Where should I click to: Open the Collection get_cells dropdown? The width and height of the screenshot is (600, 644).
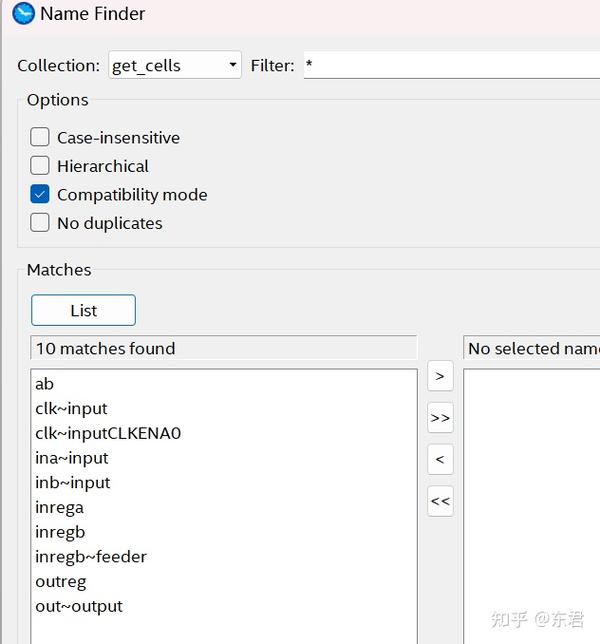tap(175, 65)
